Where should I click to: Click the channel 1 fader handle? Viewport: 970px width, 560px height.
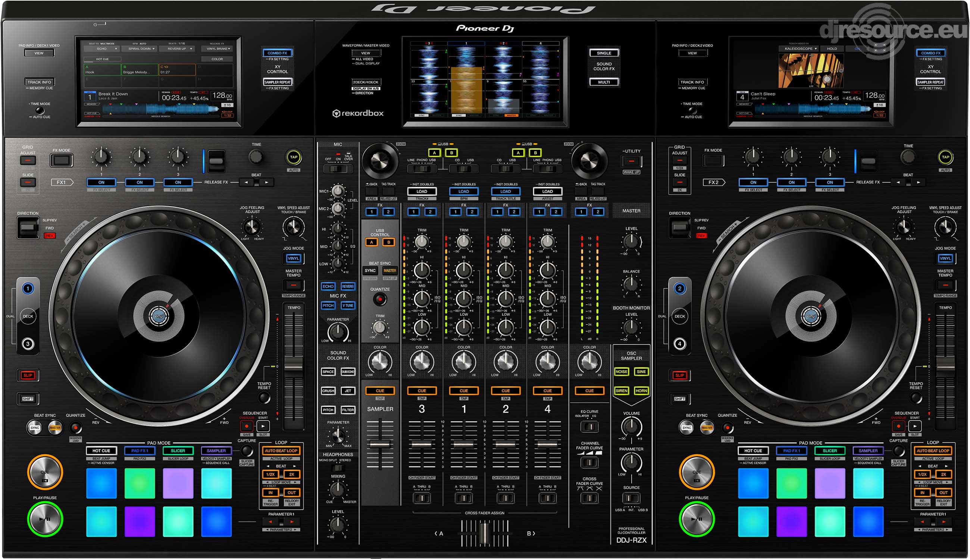click(x=464, y=444)
